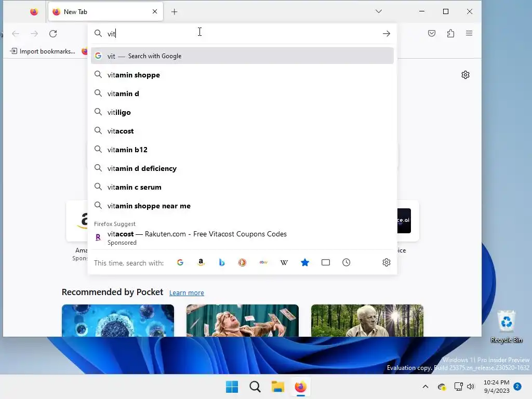Select the 'vitamin b12' suggestion
532x399 pixels.
point(242,150)
